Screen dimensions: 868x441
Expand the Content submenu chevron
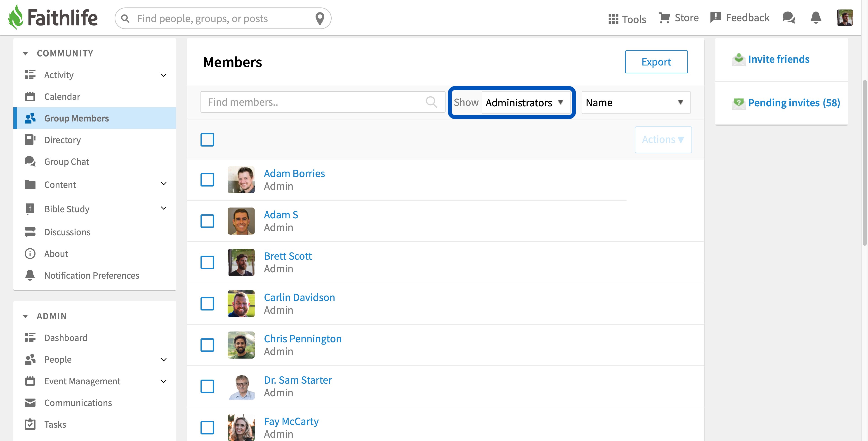pyautogui.click(x=163, y=184)
